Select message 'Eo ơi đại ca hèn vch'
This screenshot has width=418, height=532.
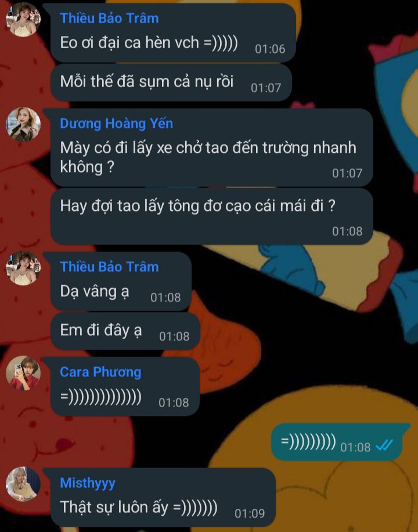(173, 33)
